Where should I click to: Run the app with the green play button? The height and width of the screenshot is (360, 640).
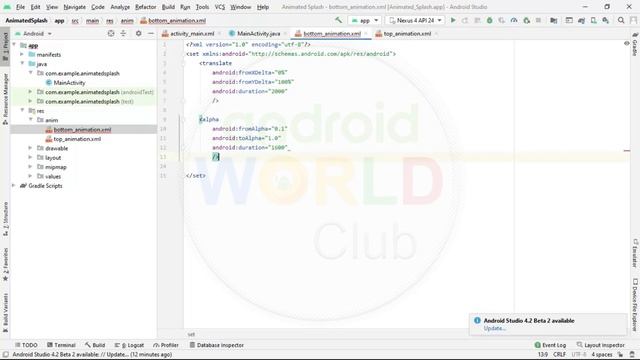pos(453,20)
